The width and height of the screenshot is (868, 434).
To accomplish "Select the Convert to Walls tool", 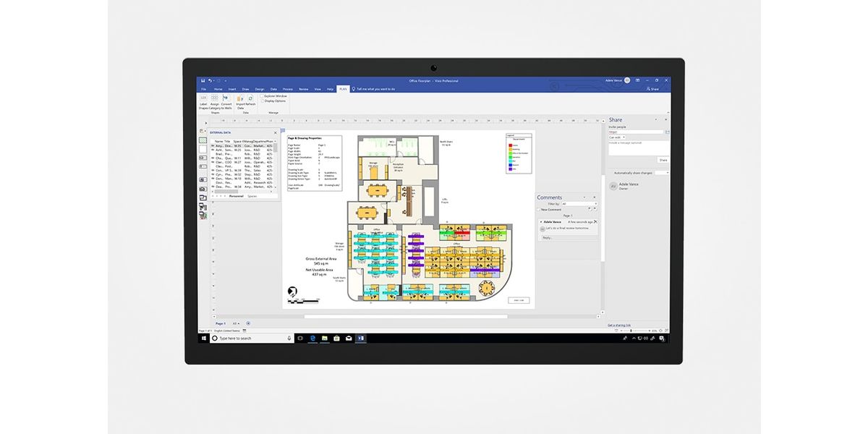I will pos(226,98).
